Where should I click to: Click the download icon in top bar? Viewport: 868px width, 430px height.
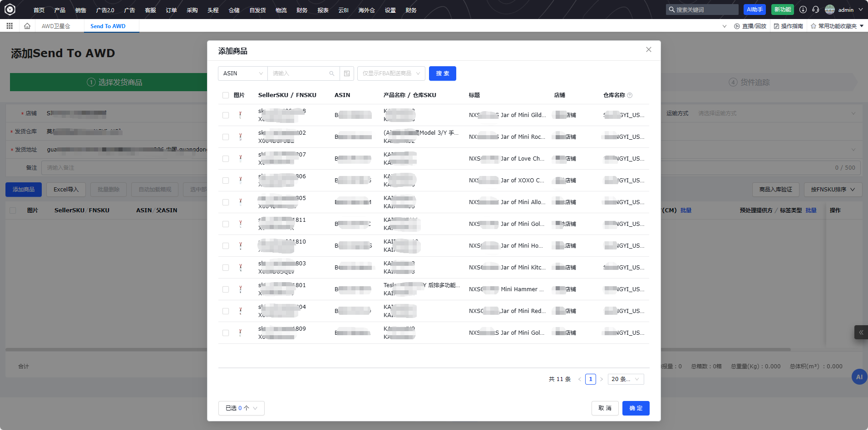tap(803, 10)
